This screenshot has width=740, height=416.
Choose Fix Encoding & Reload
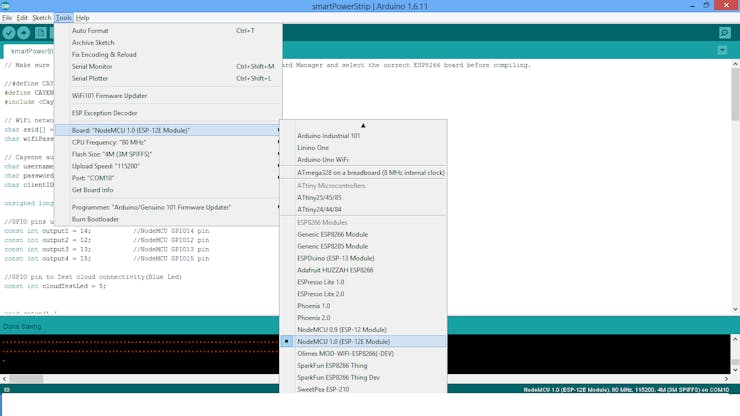pyautogui.click(x=168, y=54)
